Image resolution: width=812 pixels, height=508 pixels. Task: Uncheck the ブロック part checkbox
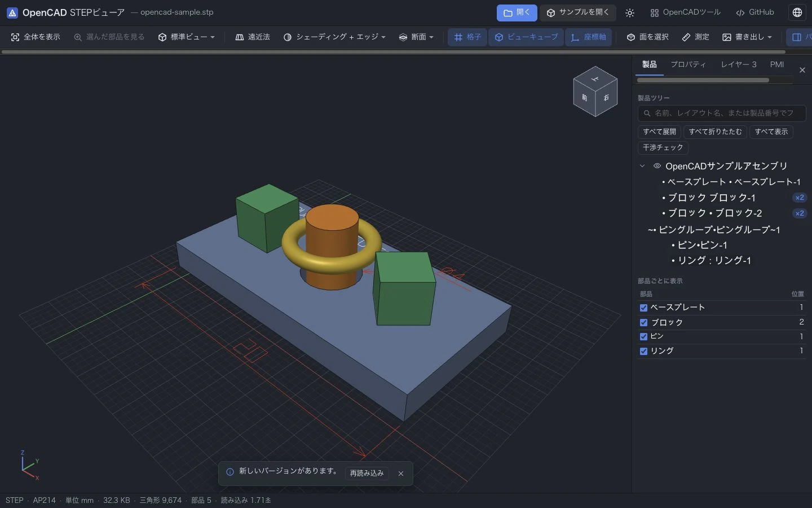point(643,322)
